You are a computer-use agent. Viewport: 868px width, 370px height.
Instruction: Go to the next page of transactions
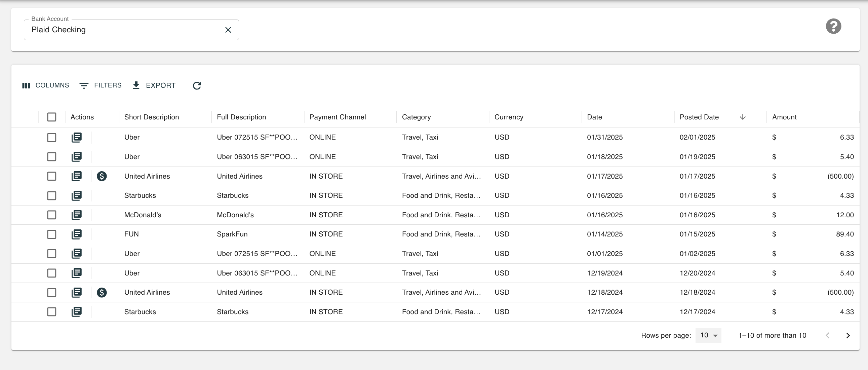tap(848, 335)
